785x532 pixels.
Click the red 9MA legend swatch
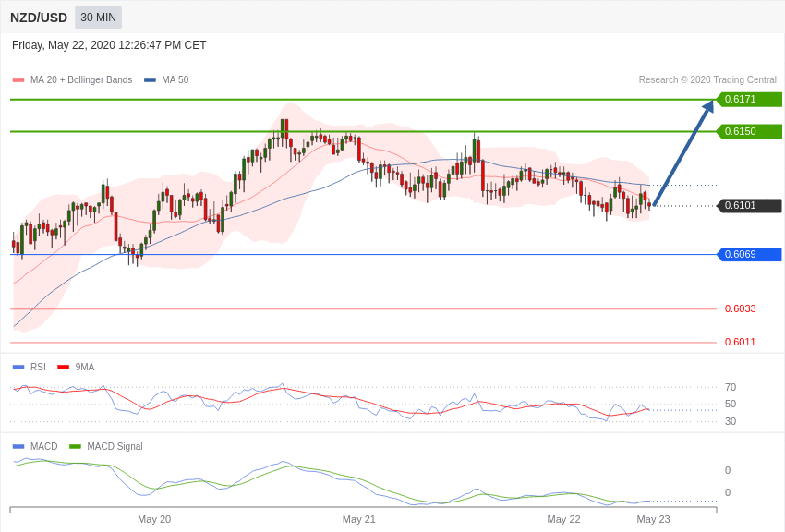64,368
